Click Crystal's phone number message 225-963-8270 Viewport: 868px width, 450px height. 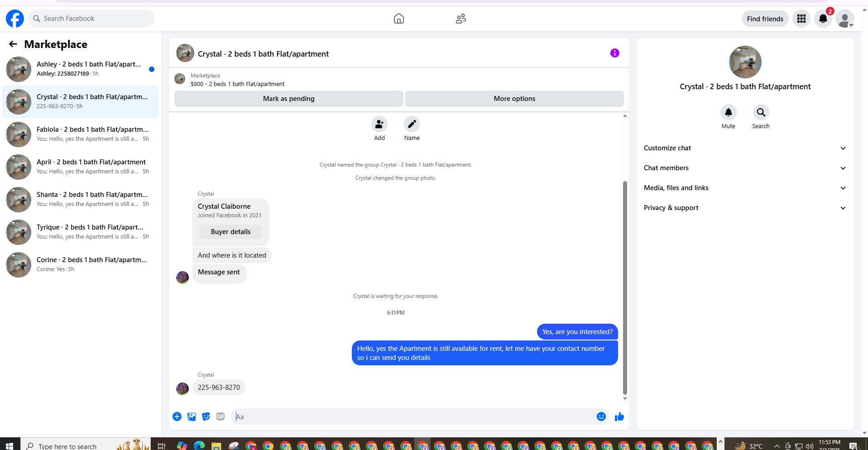[219, 388]
